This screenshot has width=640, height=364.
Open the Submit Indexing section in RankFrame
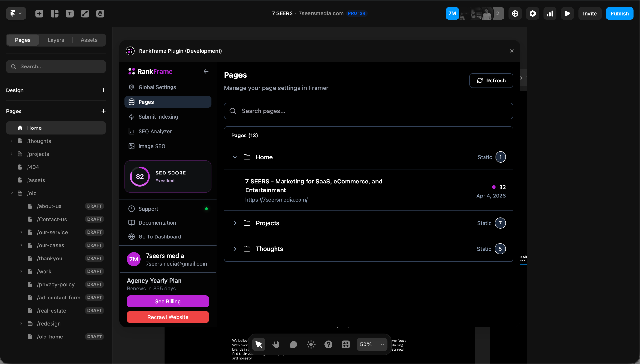pos(158,117)
